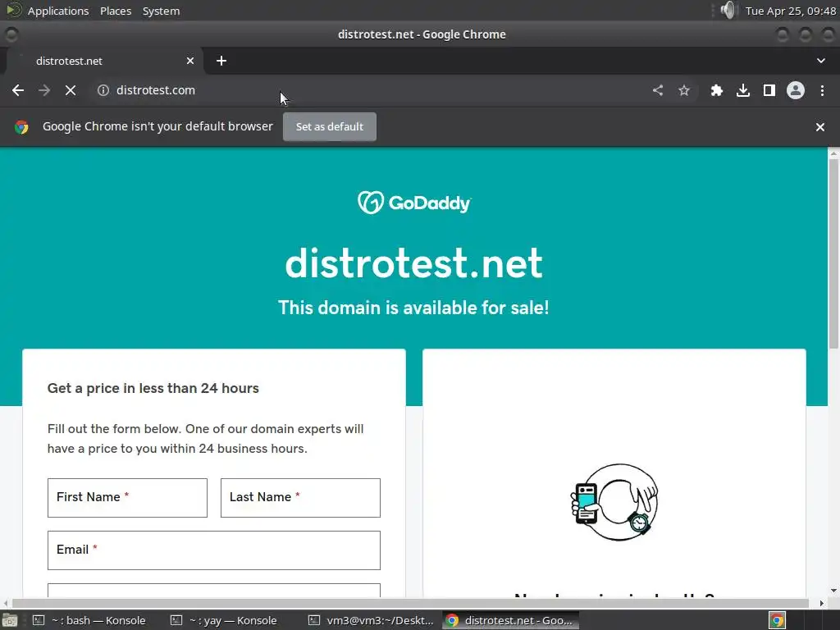Open the Applications menu
The image size is (840, 630).
pyautogui.click(x=58, y=11)
